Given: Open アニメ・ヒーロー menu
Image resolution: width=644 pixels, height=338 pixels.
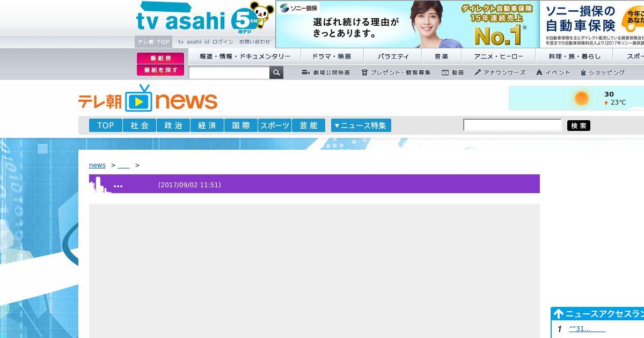Looking at the screenshot, I should (499, 56).
